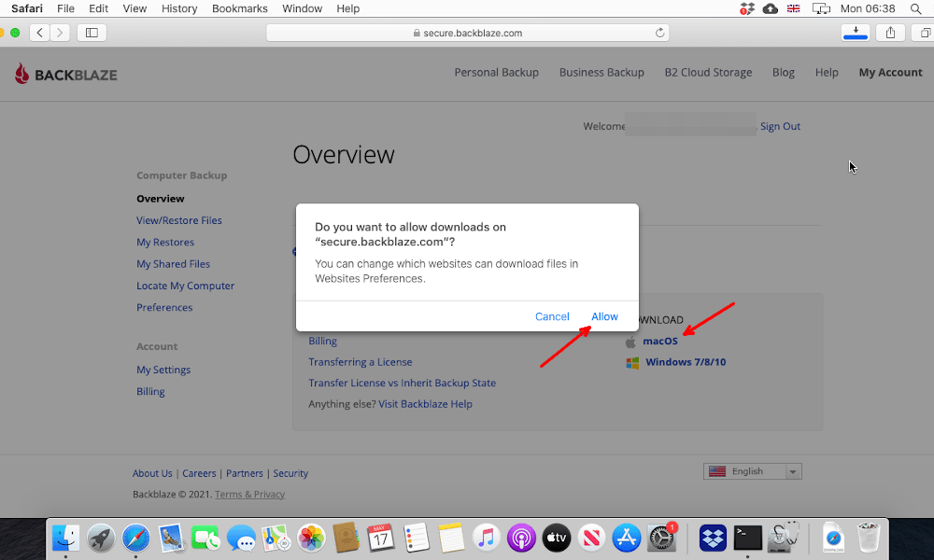Open Personal Backup in site navigation
The height and width of the screenshot is (560, 934).
coord(496,73)
